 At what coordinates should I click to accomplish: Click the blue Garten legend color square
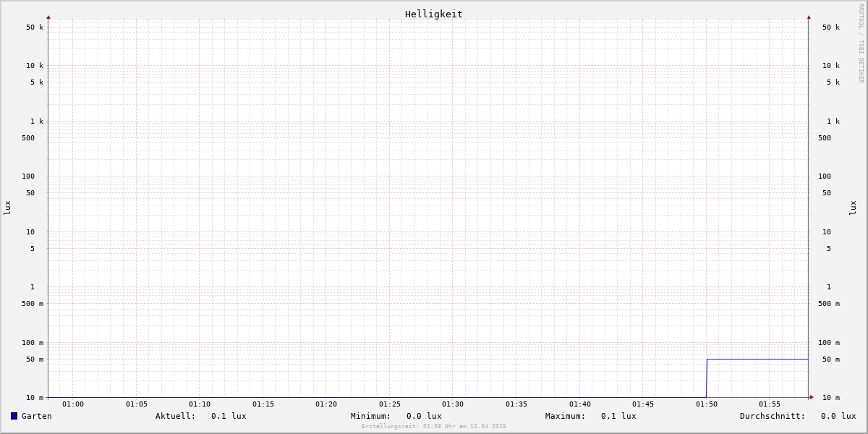(x=14, y=416)
